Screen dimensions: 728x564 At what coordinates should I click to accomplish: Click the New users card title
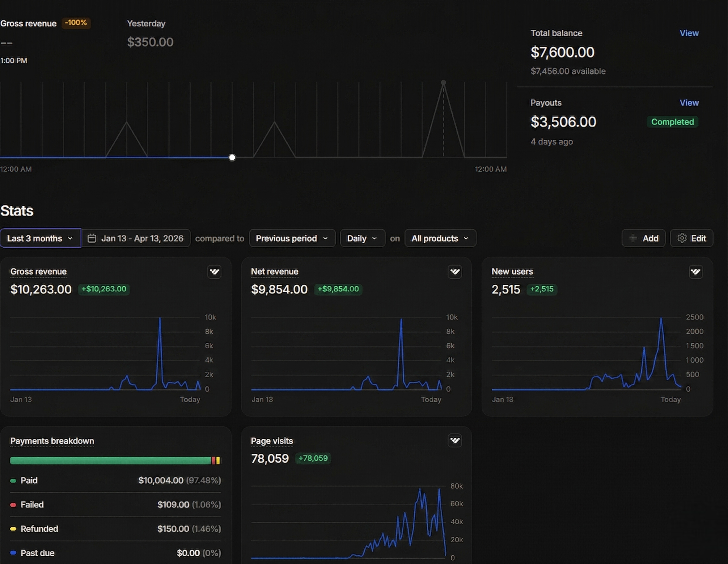[x=512, y=271]
